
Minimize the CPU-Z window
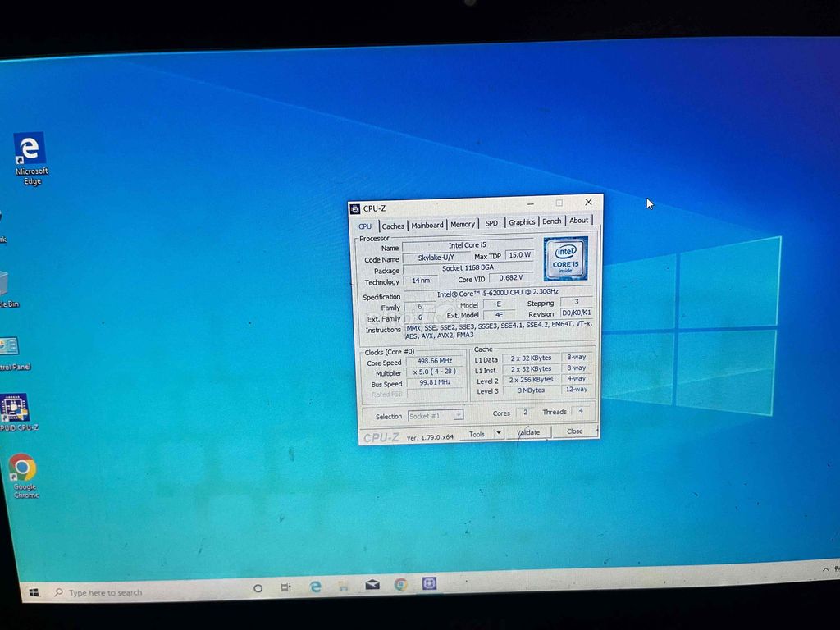tap(531, 204)
